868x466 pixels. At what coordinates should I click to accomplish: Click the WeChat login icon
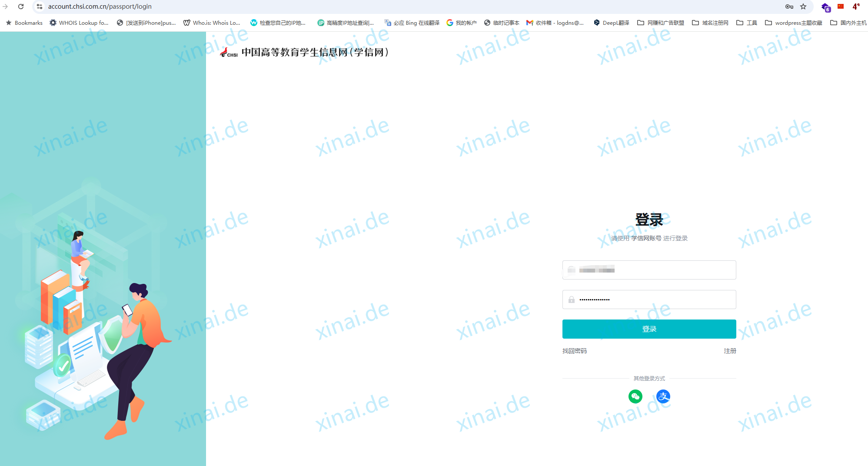pyautogui.click(x=635, y=396)
